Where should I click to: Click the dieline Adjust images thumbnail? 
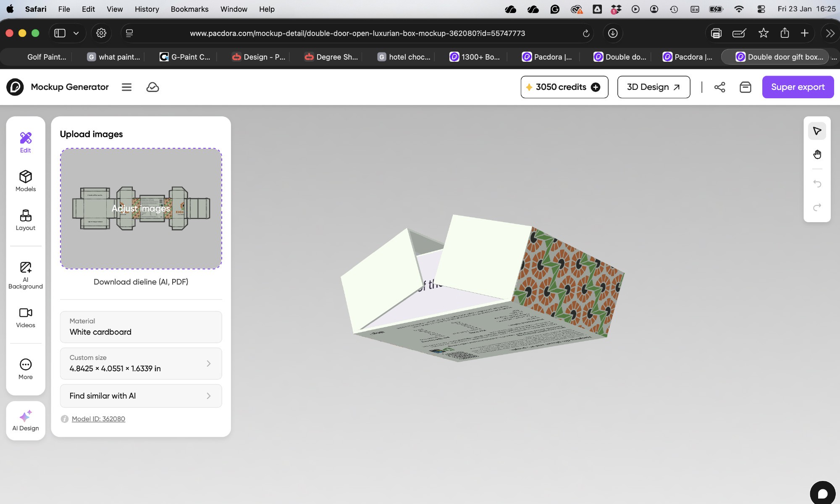point(141,208)
